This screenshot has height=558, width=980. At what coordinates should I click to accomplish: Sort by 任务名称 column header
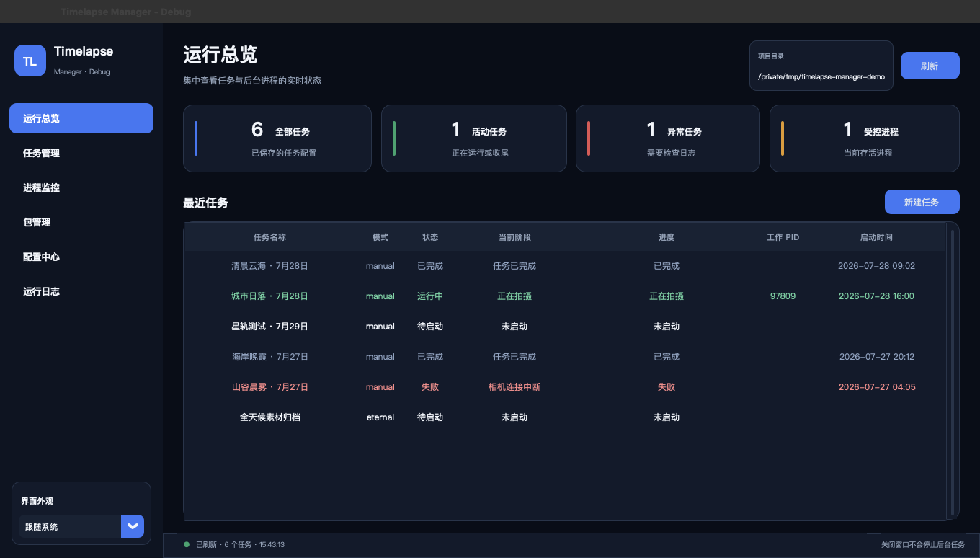pyautogui.click(x=270, y=237)
